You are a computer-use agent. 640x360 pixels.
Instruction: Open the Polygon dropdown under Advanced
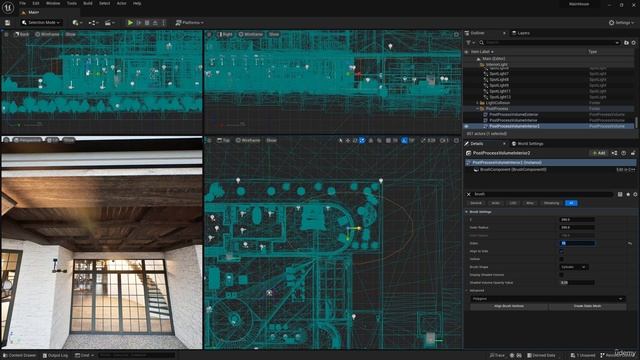tap(547, 299)
